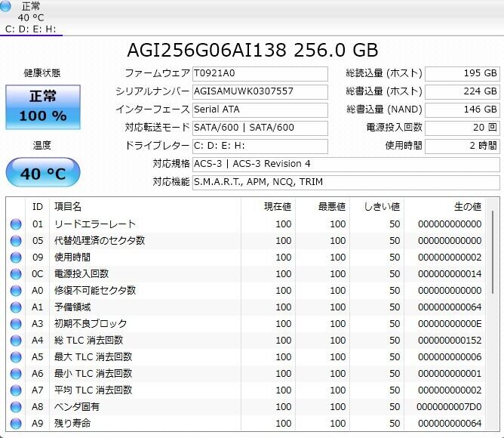Click the serial number field AGISAMUWK0307557
Screen dimensions: 504x438
click(x=260, y=91)
